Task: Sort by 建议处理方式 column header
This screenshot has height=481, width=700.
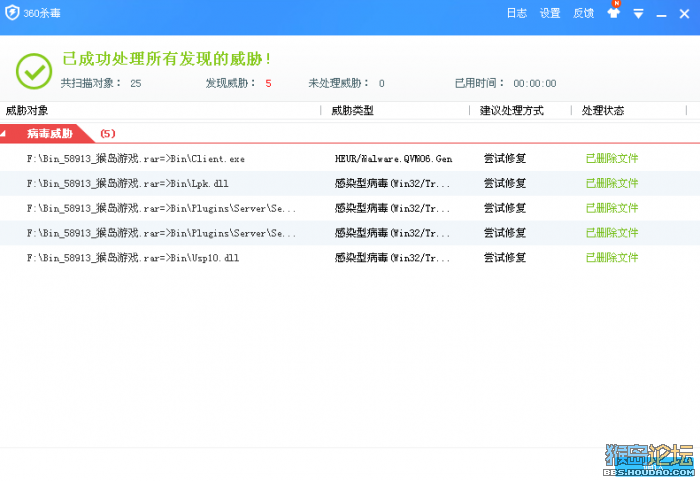Action: click(512, 110)
